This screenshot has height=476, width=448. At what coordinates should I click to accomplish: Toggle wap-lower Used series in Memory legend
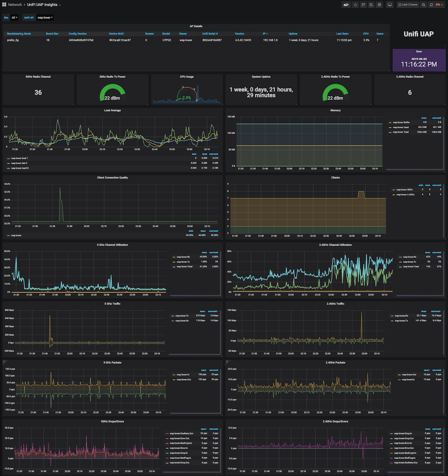coord(401,127)
